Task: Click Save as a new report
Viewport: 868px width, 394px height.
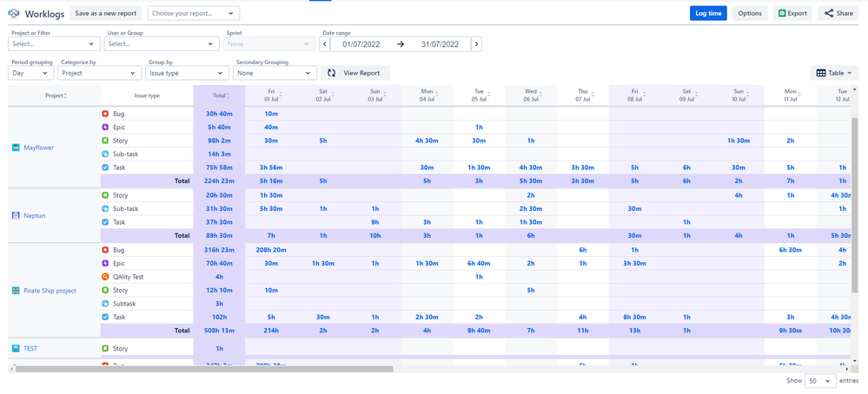Action: 106,14
